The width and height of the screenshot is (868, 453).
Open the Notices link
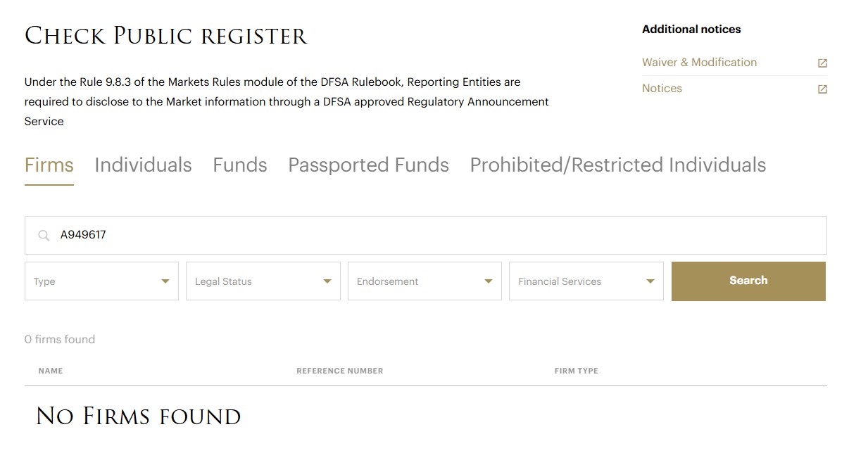pyautogui.click(x=662, y=89)
